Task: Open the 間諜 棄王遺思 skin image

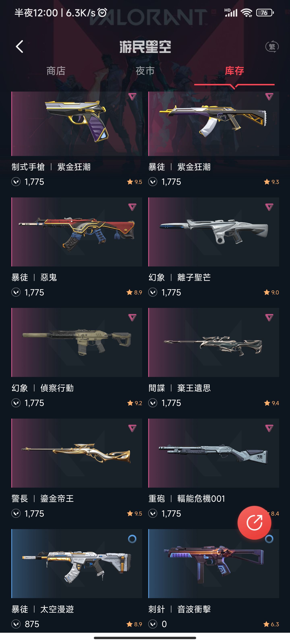Action: (213, 343)
